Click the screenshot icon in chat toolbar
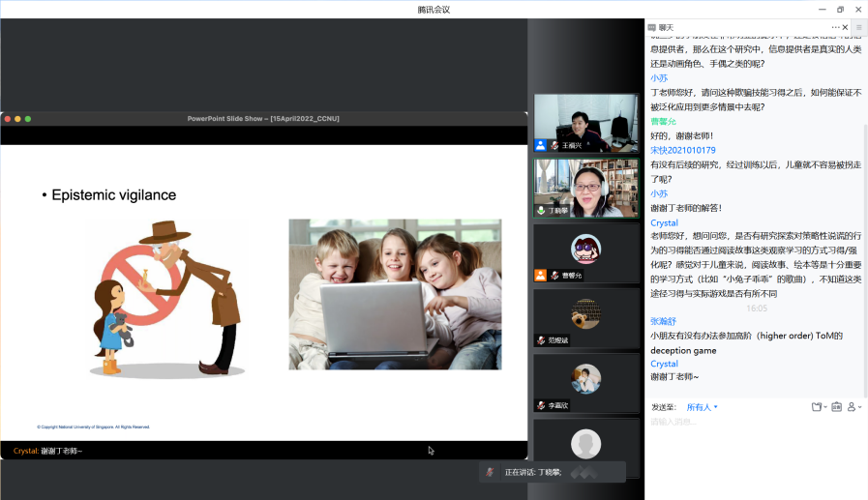This screenshot has width=868, height=500. 836,407
